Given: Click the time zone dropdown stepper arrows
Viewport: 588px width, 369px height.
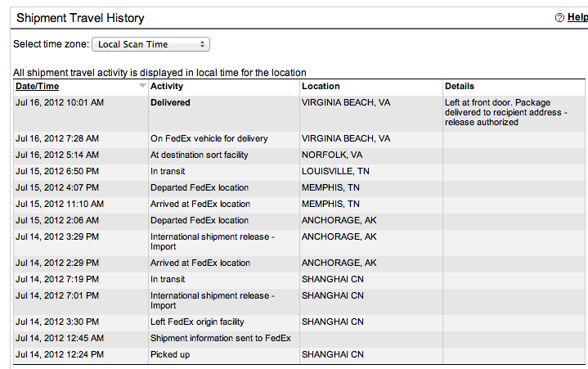Looking at the screenshot, I should (x=202, y=44).
